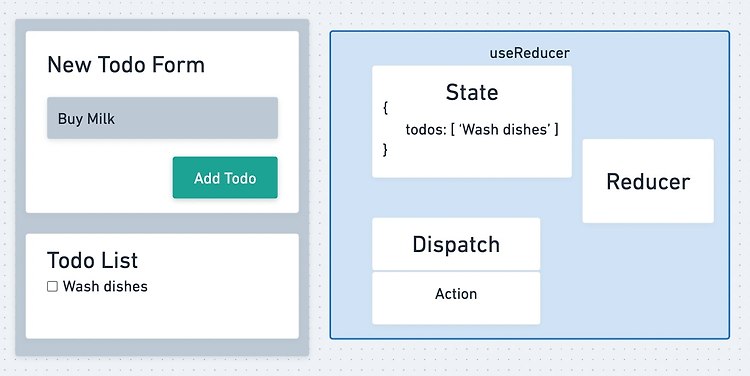This screenshot has height=376, width=750.
Task: Check the Wash dishes checkbox
Action: pos(52,287)
